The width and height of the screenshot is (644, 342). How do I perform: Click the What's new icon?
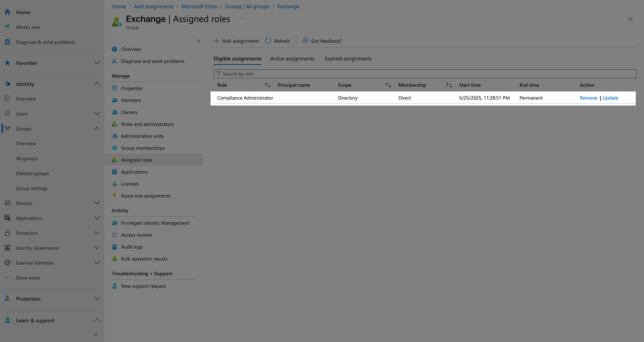[x=7, y=27]
